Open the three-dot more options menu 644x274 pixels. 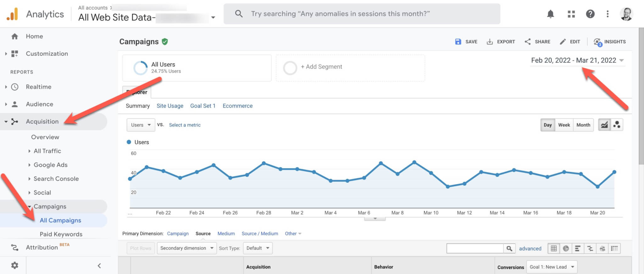pos(608,14)
